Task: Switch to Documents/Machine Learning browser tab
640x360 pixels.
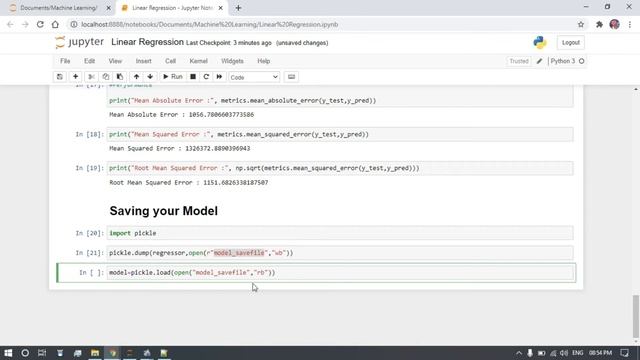Action: click(x=59, y=8)
